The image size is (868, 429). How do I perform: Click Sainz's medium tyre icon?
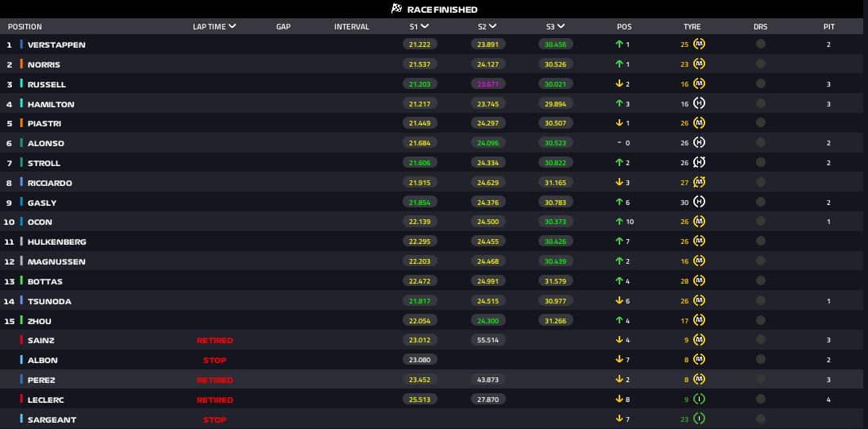pos(699,340)
